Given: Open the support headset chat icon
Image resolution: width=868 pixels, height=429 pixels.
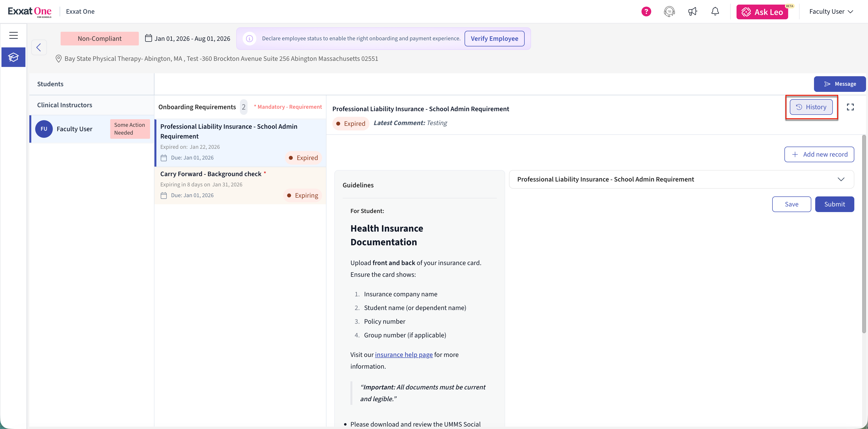Looking at the screenshot, I should 669,12.
